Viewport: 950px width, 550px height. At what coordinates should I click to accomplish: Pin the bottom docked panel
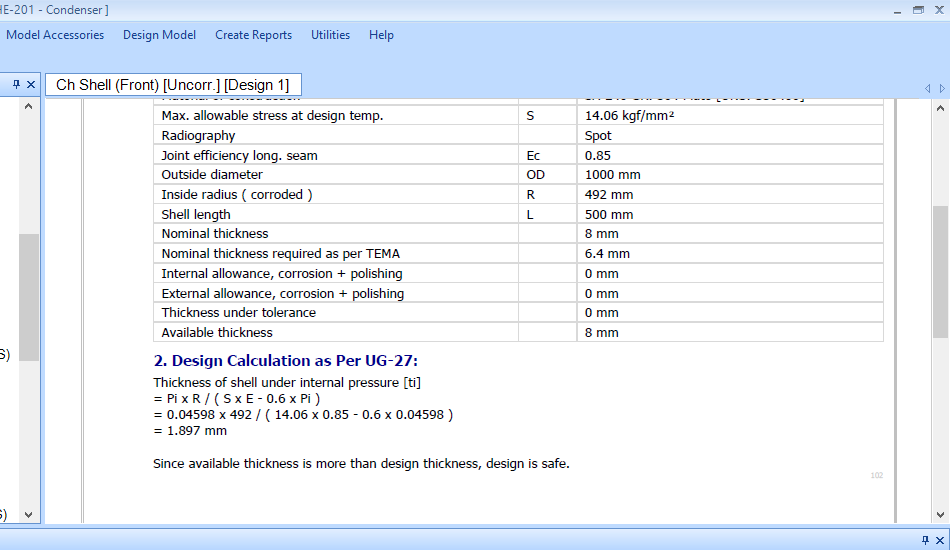pos(923,539)
